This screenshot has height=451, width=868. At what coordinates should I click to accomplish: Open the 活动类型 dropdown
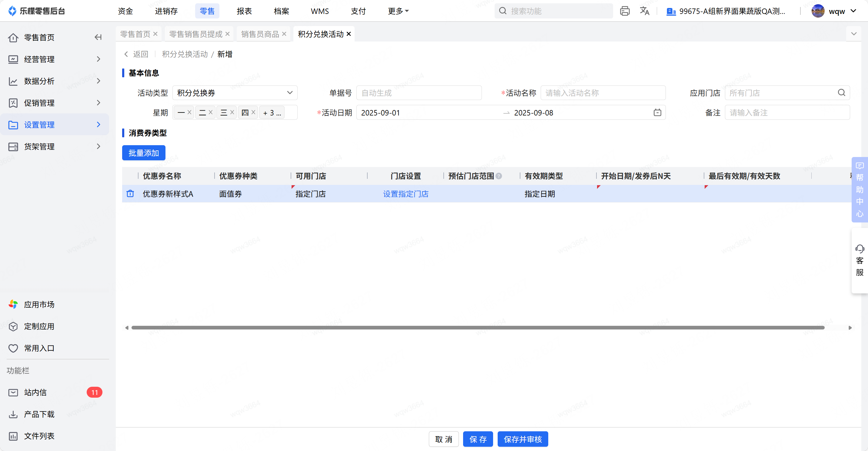tap(235, 93)
